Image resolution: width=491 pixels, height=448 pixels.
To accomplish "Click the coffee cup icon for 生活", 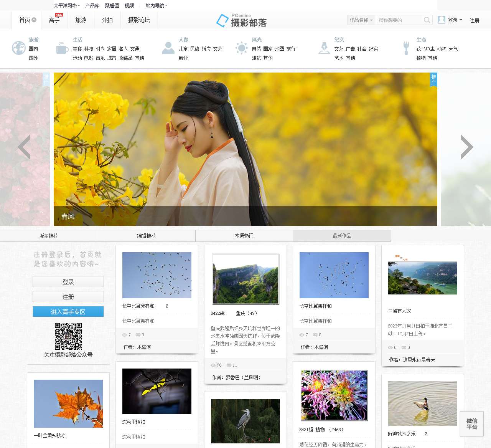I will tap(62, 48).
